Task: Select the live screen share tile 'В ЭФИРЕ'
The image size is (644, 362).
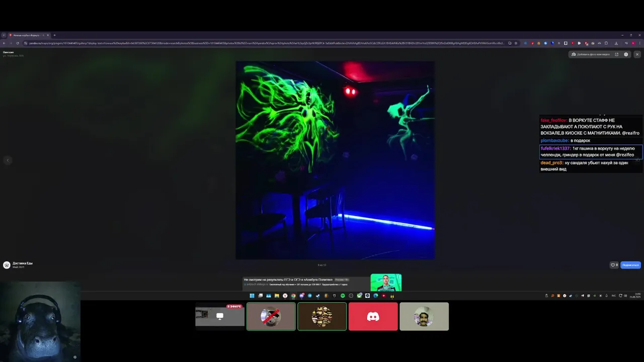Action: point(220,316)
